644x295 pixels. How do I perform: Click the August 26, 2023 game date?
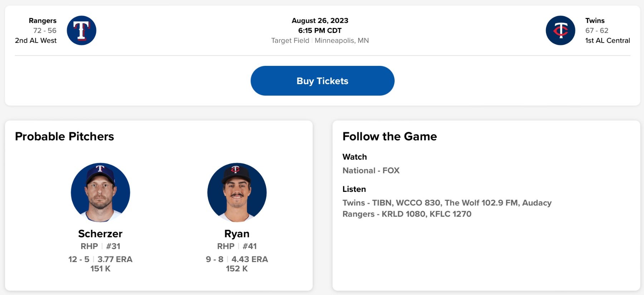(x=320, y=20)
